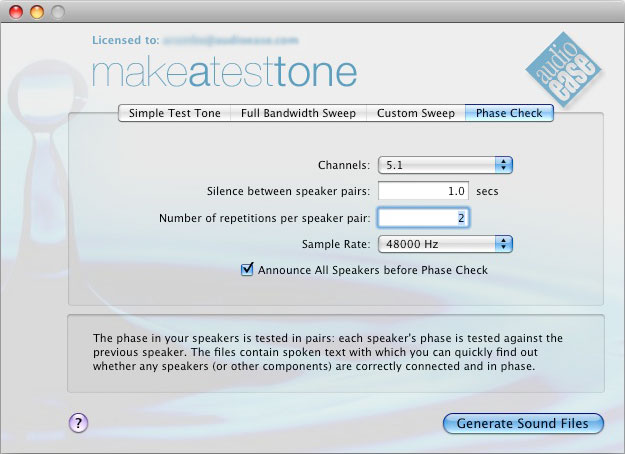Click the makeatesttone title logo
Screen dimensions: 625x454
click(224, 72)
